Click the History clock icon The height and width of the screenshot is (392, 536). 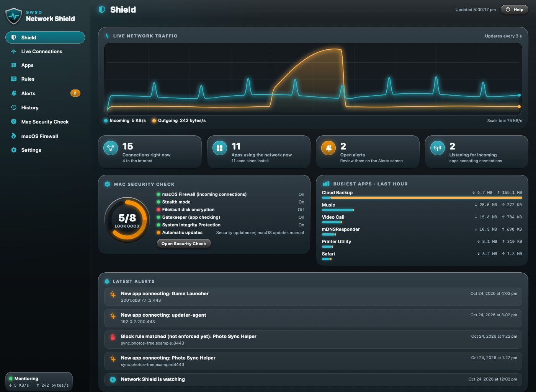pos(14,107)
